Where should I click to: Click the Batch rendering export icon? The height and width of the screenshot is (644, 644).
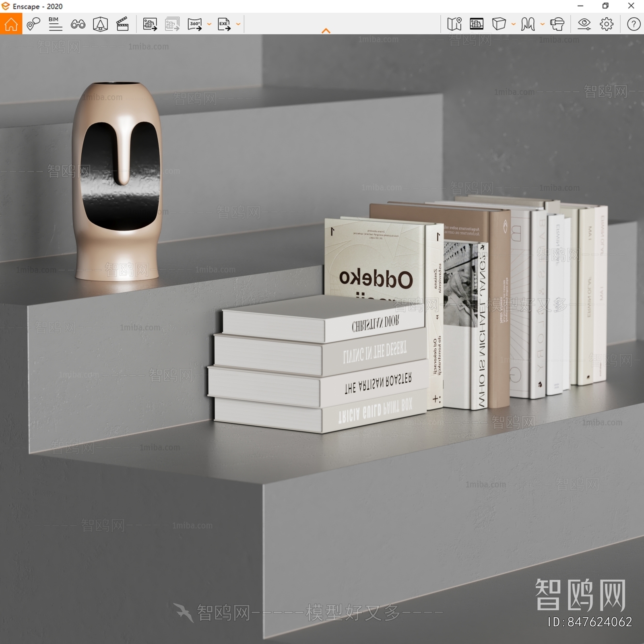172,24
